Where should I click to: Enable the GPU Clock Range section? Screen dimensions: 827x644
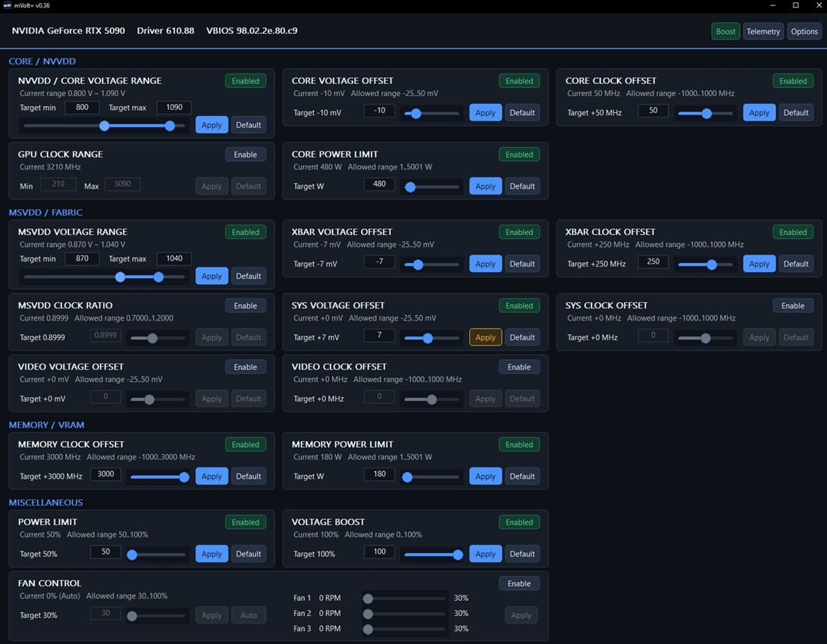(x=246, y=155)
